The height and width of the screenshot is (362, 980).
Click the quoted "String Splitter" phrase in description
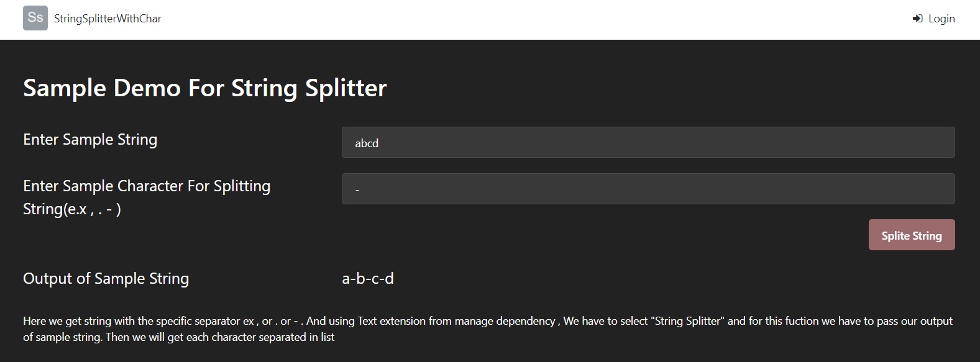(x=690, y=321)
